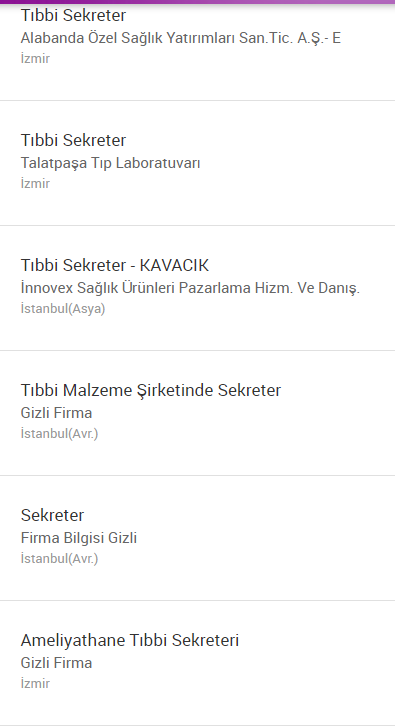The width and height of the screenshot is (395, 726).
Task: Click the İzmir location under the Ameliyathane listing
Action: [x=35, y=683]
